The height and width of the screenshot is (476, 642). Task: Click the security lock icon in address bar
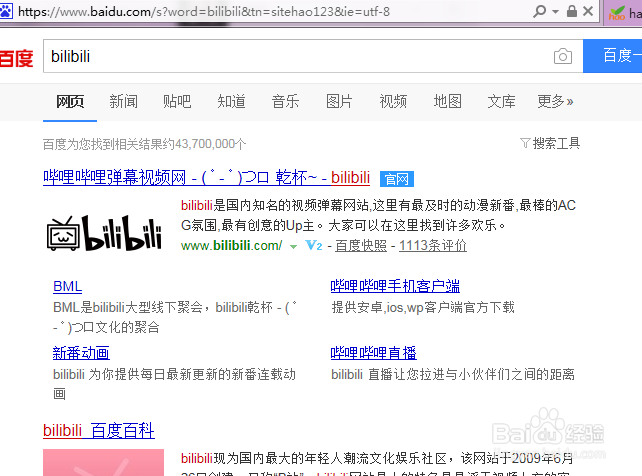pos(572,11)
